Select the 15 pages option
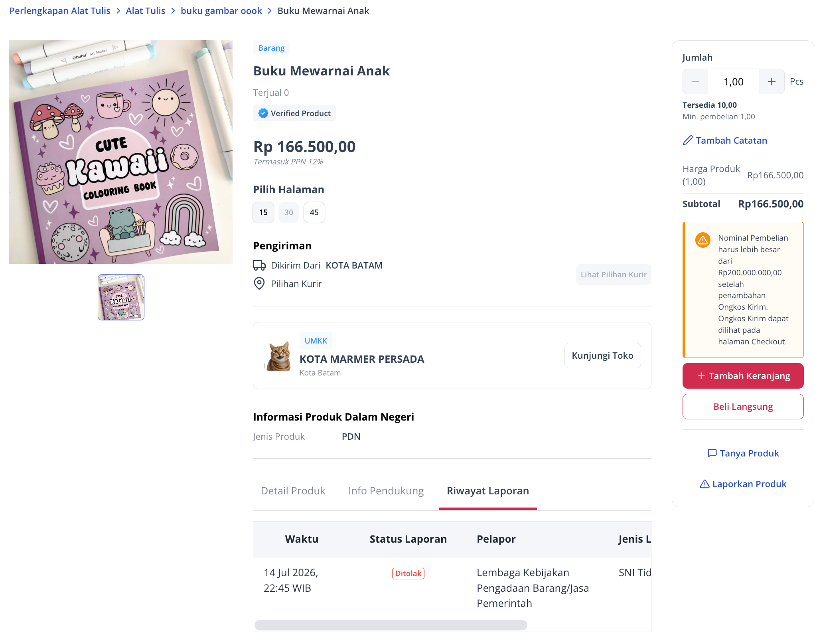Screen dimensions: 815x644 point(263,212)
